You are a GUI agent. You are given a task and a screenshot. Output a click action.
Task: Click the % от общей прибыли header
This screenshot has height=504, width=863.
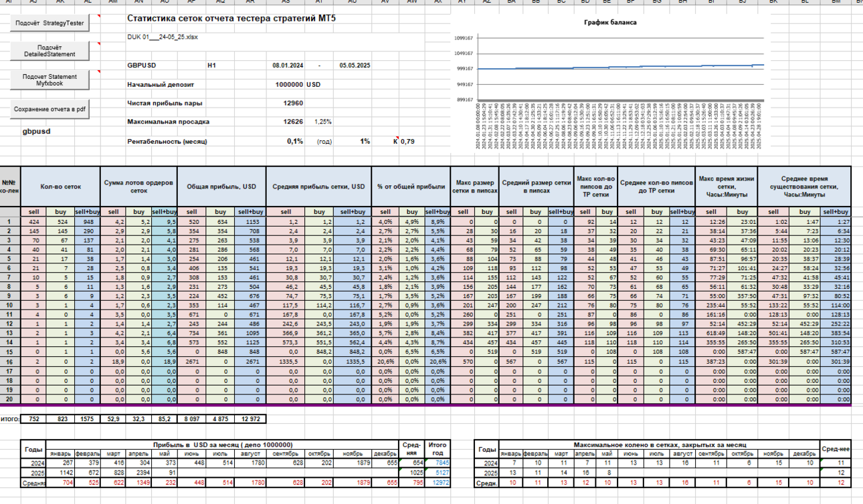tap(411, 186)
